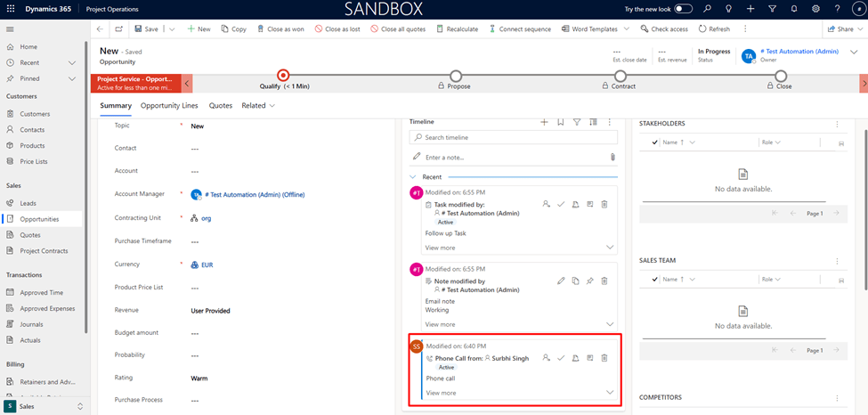Image resolution: width=868 pixels, height=415 pixels.
Task: Select the Propose stage in process bar
Action: coord(456,77)
